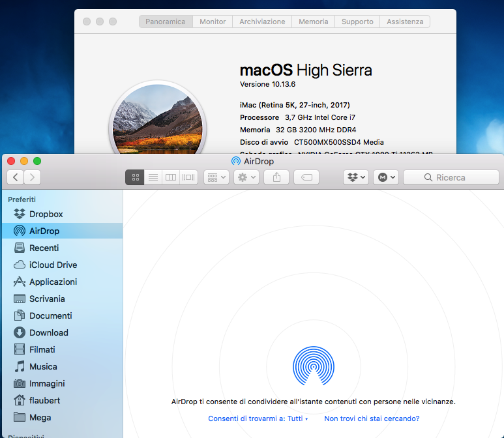Open Download in the sidebar
This screenshot has width=504, height=438.
(x=63, y=332)
